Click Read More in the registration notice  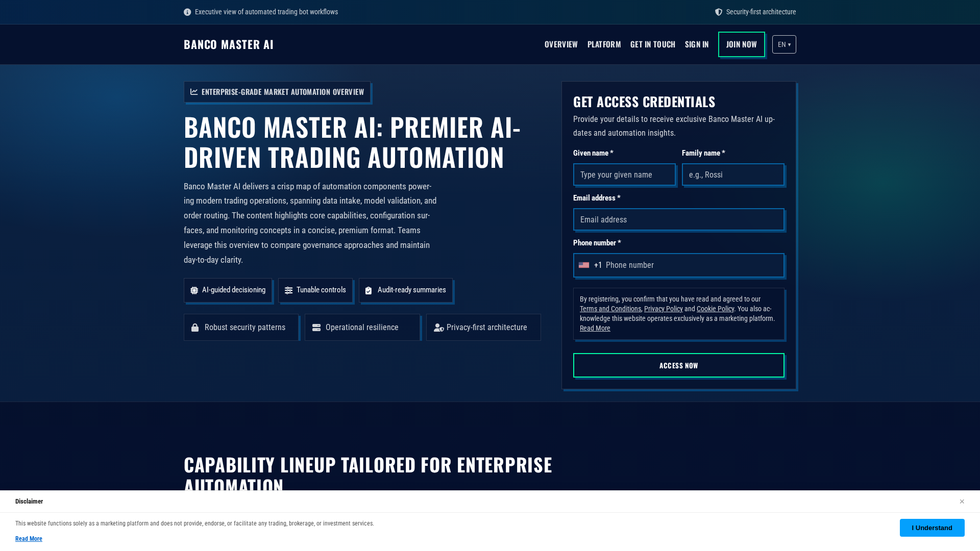point(595,328)
